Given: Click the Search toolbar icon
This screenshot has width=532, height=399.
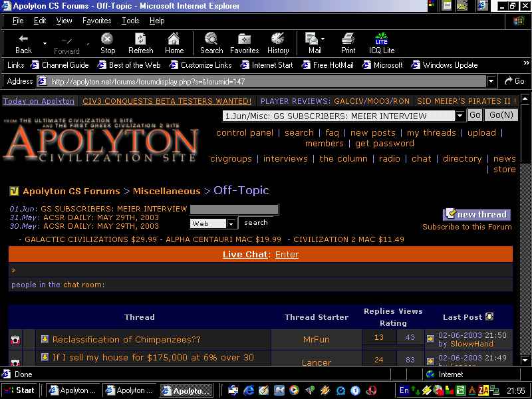Looking at the screenshot, I should tap(211, 39).
